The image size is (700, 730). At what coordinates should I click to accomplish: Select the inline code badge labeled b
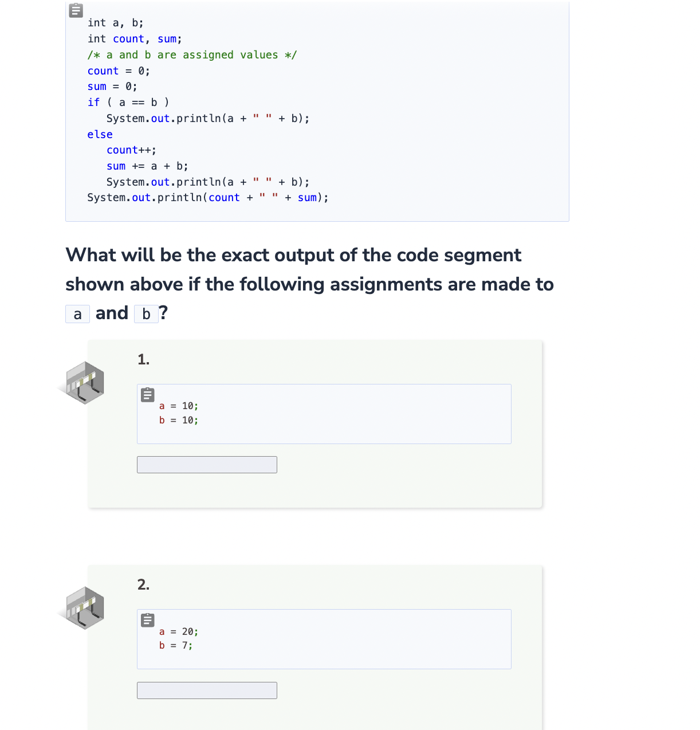(146, 314)
